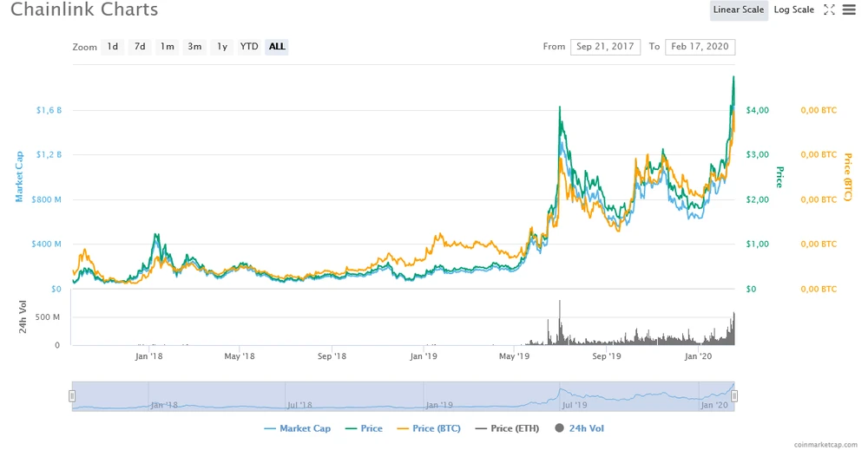Select the 1d zoom range
This screenshot has height=450, width=868.
pyautogui.click(x=112, y=47)
